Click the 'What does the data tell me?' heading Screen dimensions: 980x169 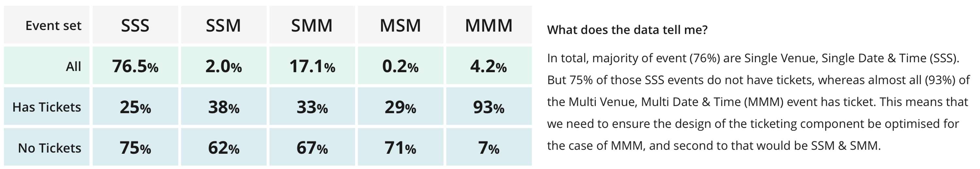(627, 30)
